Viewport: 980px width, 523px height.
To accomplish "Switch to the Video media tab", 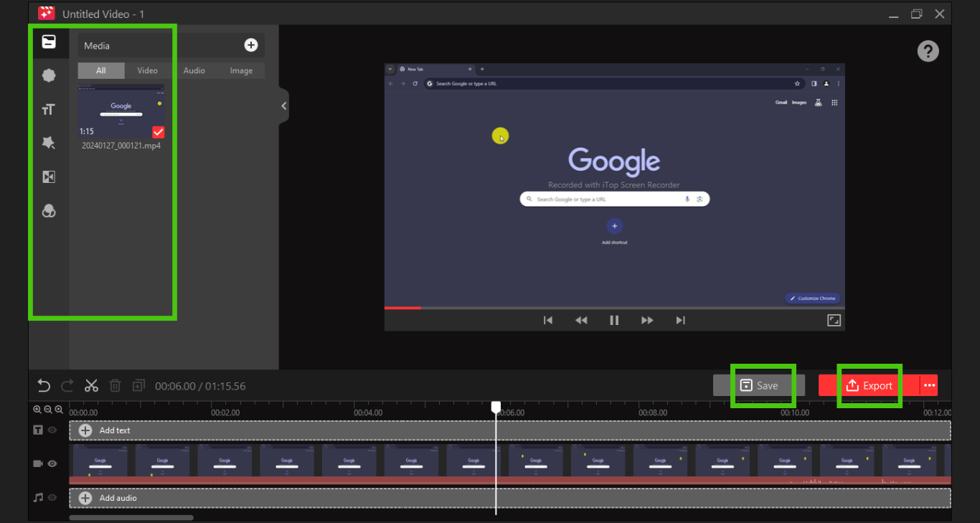I will tap(147, 70).
